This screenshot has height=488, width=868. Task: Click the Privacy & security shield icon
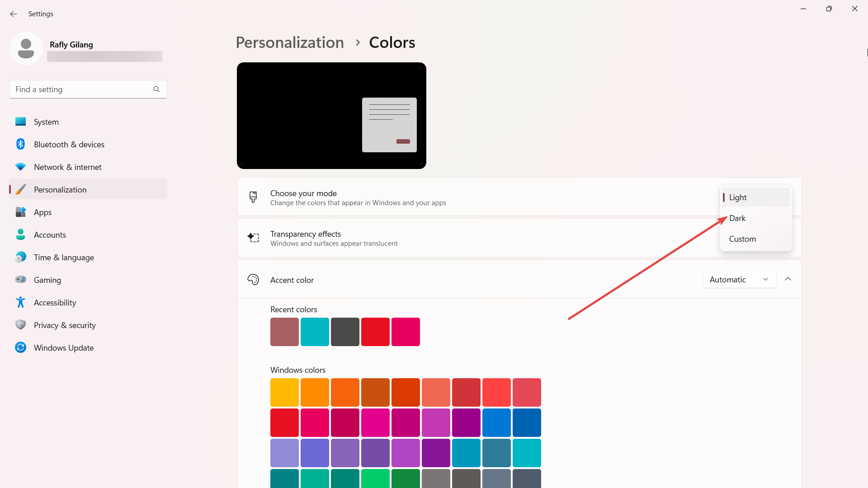point(20,325)
